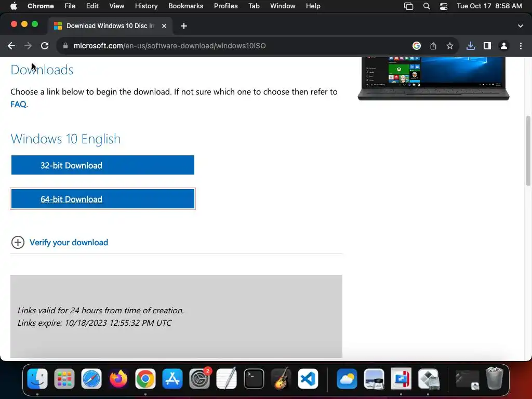Open the minimized window thumbnail in the dock

(467, 379)
